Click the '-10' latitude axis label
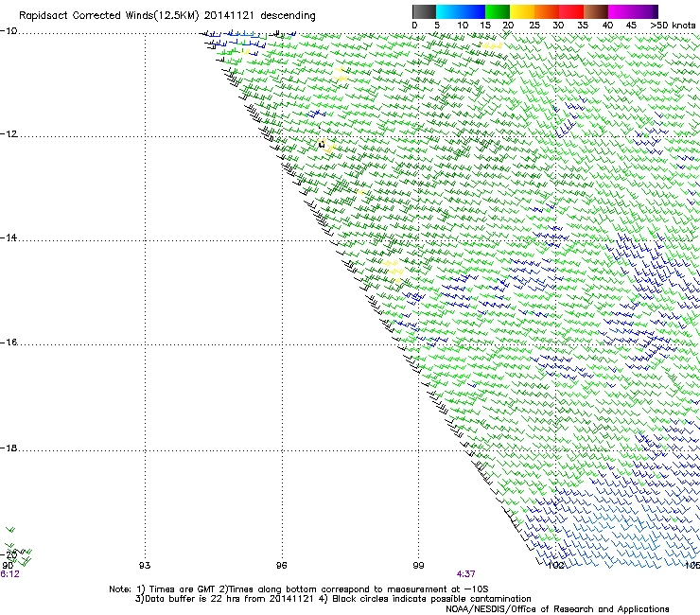700x615 pixels. [9, 31]
